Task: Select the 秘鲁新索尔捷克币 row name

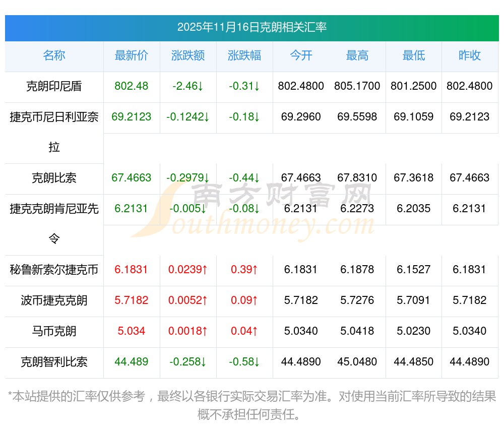Action: click(54, 270)
